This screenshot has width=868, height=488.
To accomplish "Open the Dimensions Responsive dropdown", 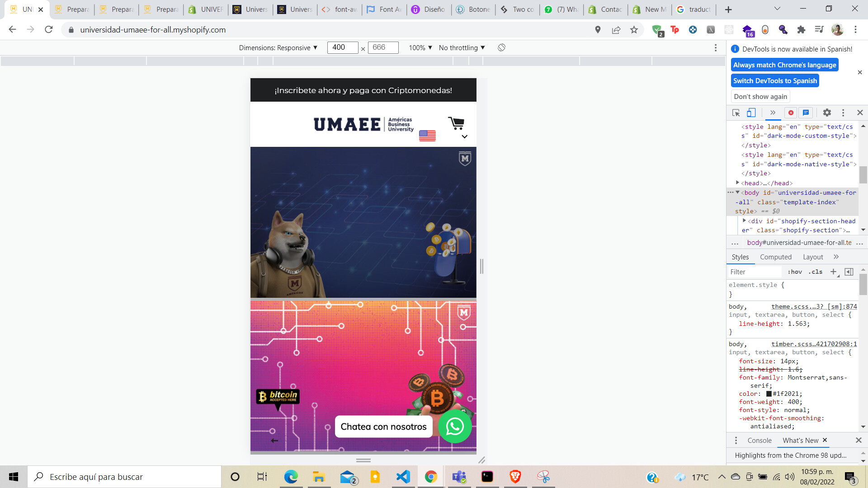I will [x=278, y=47].
